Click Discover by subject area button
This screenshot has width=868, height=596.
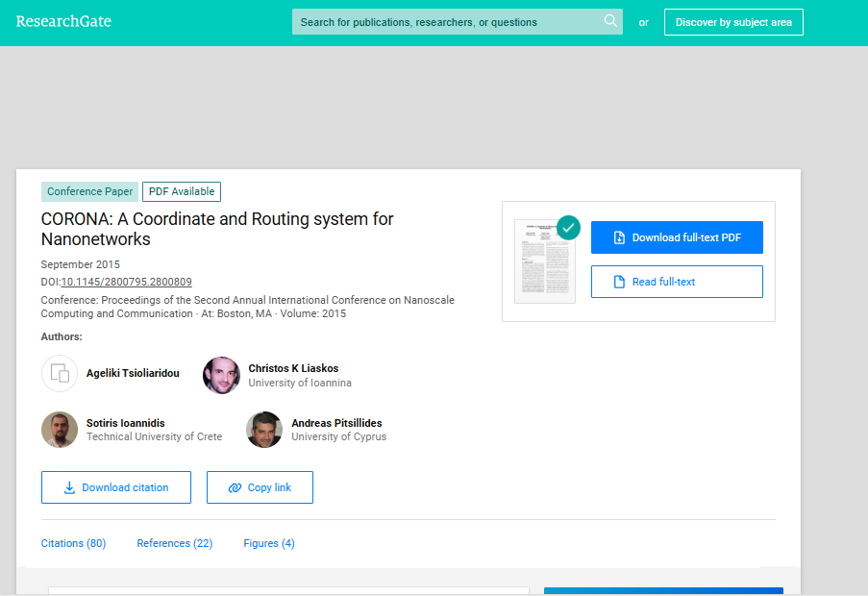pos(733,22)
